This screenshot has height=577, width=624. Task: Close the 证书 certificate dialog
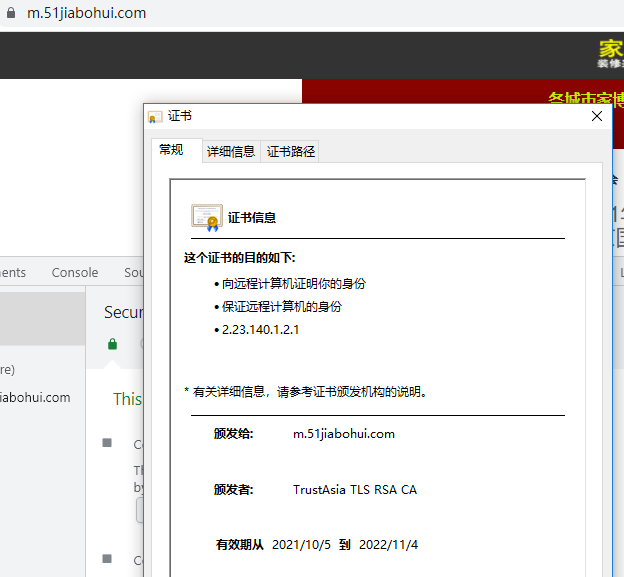[597, 116]
